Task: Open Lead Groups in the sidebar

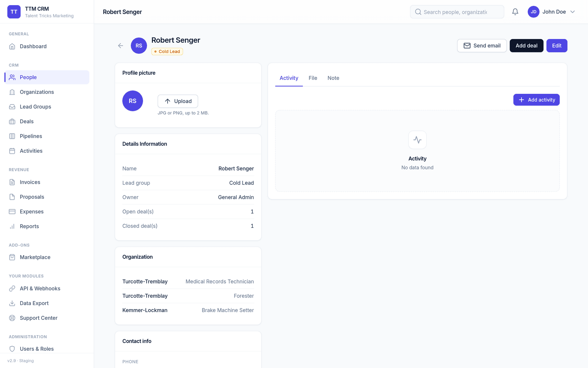Action: pyautogui.click(x=47, y=107)
